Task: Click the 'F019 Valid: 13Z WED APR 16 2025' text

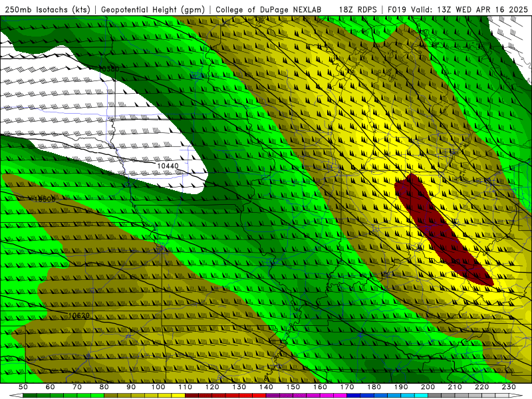Action: [x=458, y=9]
